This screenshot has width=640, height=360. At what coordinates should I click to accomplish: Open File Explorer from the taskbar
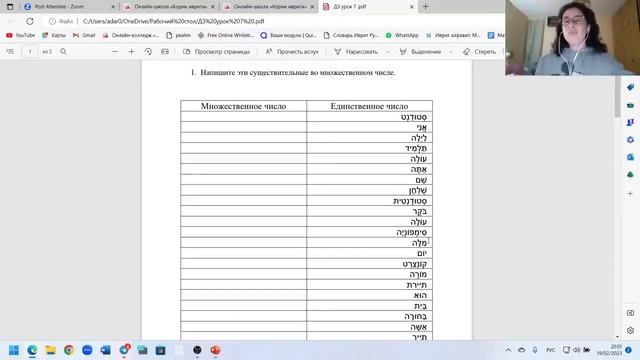51,350
